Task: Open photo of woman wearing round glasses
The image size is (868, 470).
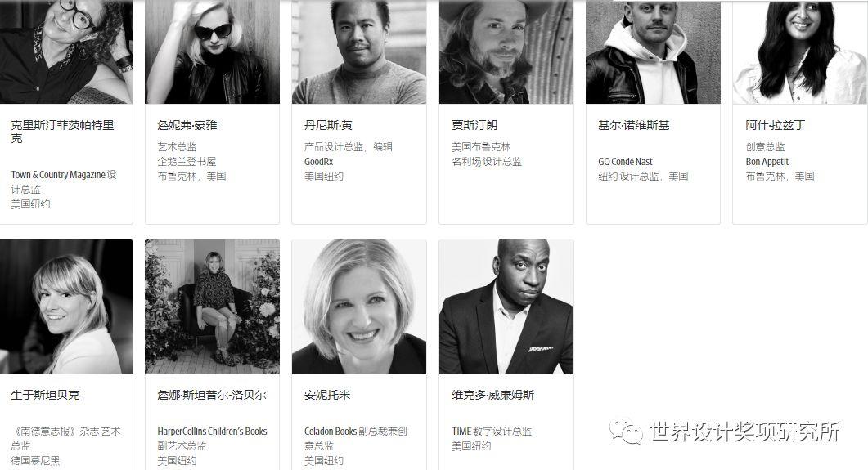Action: coord(66,52)
